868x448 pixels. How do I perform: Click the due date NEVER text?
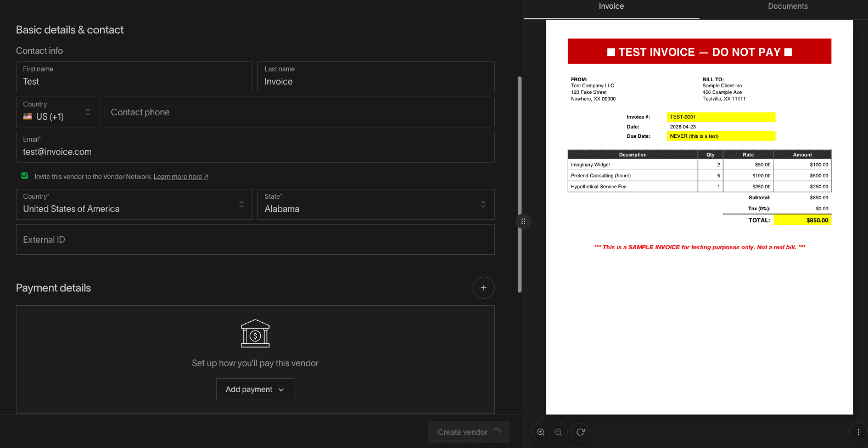694,136
